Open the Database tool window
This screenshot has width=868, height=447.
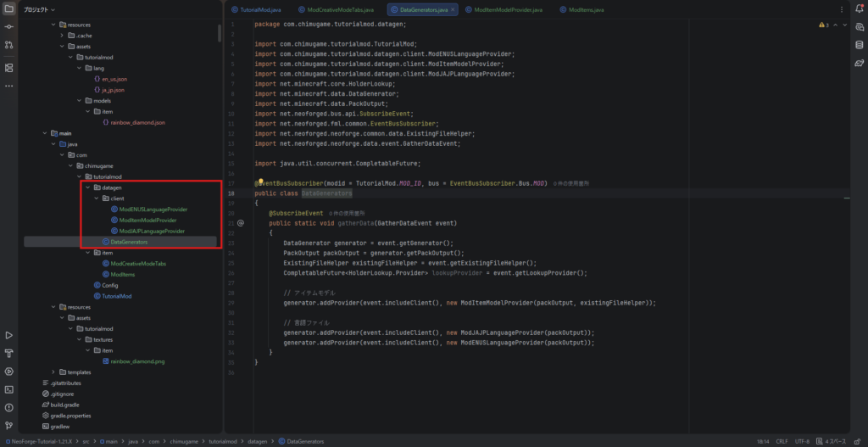pyautogui.click(x=858, y=45)
